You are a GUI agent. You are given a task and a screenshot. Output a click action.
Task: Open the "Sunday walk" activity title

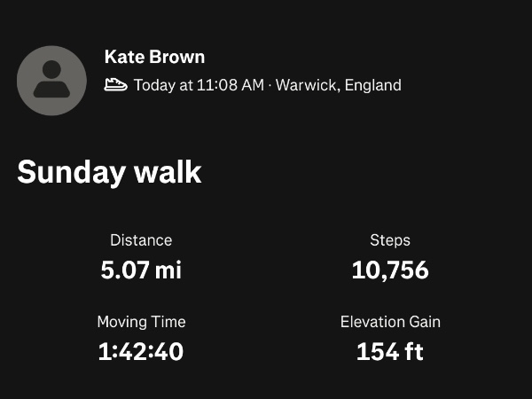109,172
